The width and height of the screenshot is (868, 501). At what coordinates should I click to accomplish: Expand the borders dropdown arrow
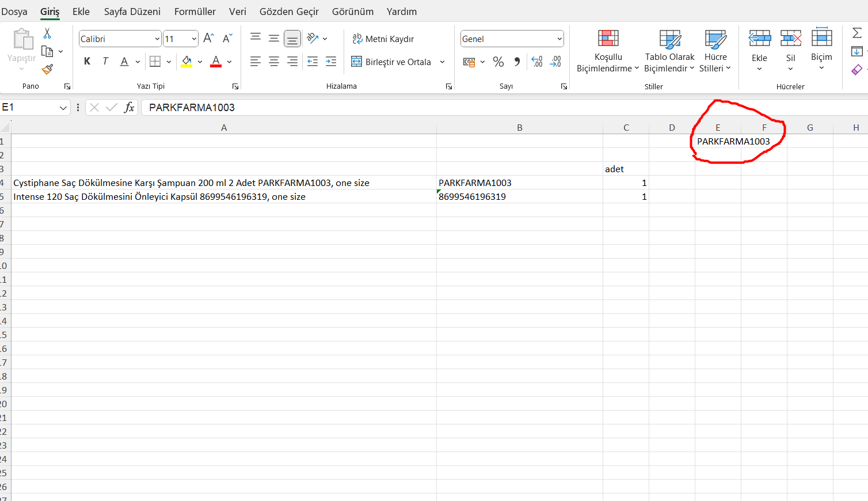pos(169,62)
